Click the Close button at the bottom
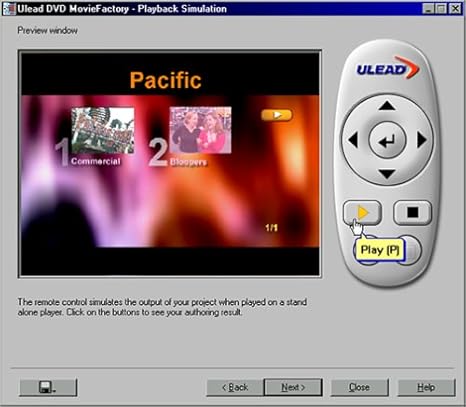The width and height of the screenshot is (466, 407). [x=359, y=387]
